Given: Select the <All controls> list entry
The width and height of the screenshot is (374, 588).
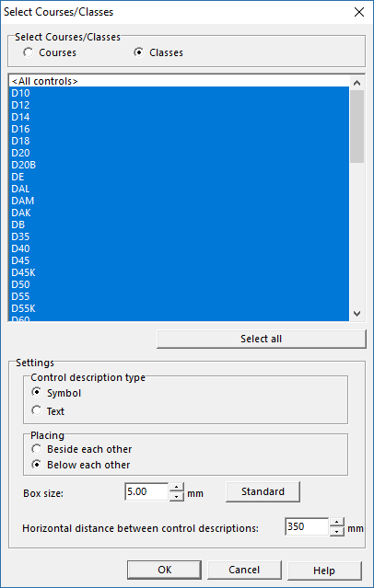Looking at the screenshot, I should click(179, 81).
